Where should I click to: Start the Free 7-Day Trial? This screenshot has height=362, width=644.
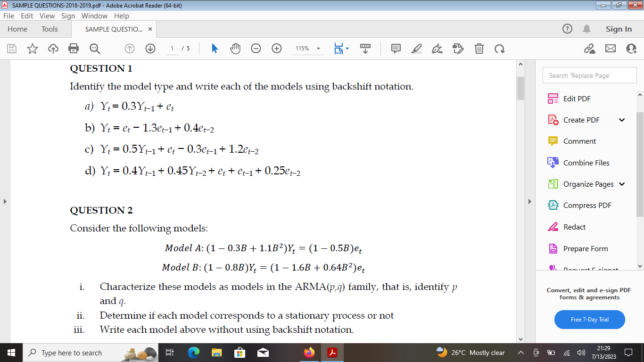tap(589, 320)
